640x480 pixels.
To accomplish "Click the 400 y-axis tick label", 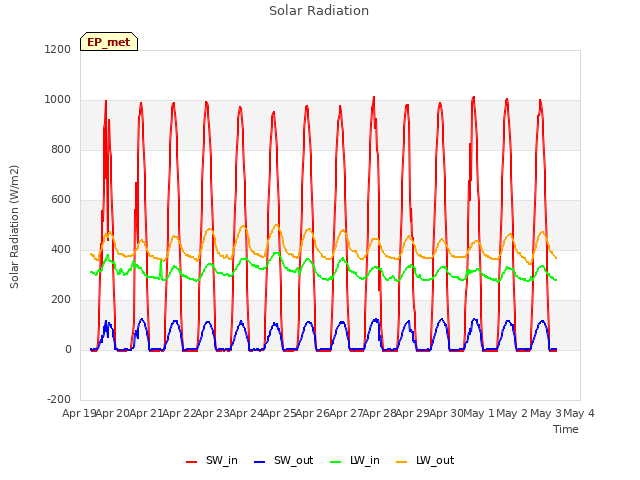I will coord(61,249).
